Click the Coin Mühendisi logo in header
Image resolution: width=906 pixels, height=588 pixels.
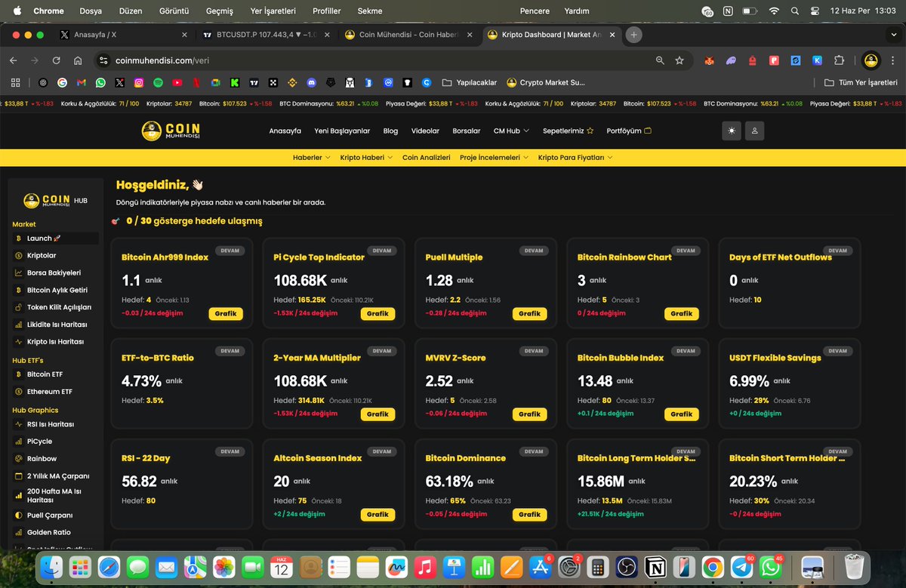click(171, 131)
